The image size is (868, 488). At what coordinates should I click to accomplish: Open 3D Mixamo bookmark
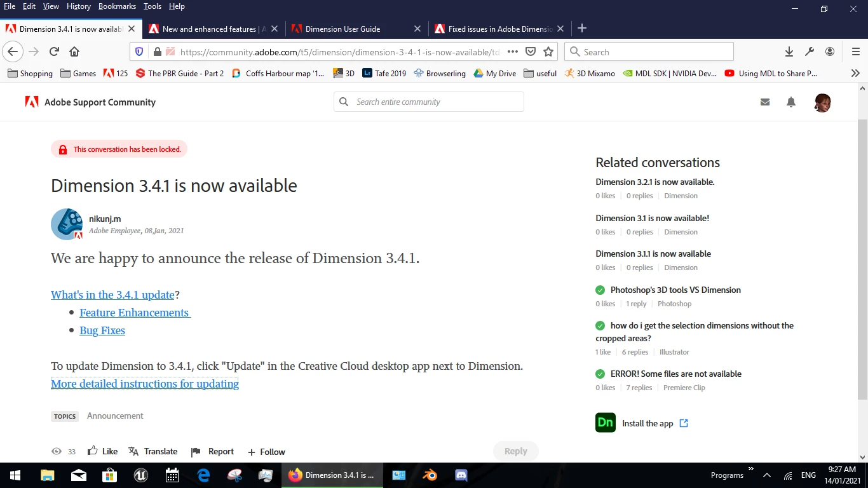[589, 73]
